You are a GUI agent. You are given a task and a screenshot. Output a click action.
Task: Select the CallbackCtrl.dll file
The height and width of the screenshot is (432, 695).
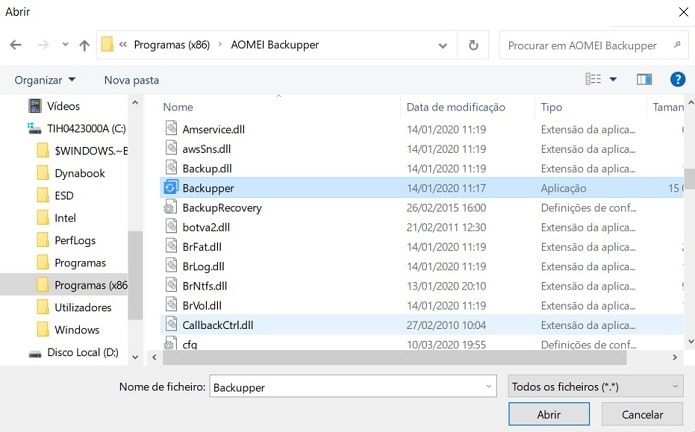(218, 325)
